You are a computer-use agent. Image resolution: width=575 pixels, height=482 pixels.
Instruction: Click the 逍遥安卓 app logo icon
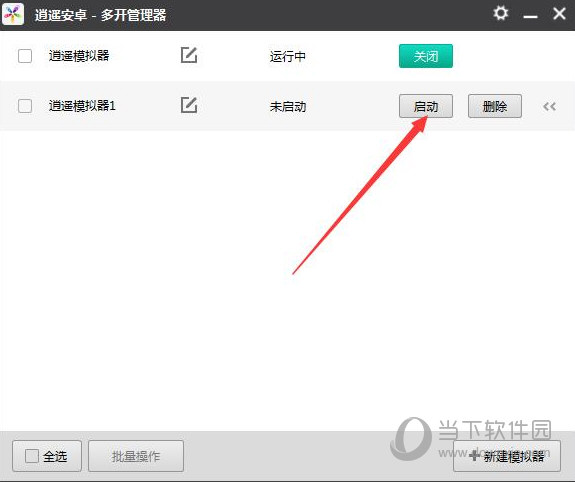13,14
